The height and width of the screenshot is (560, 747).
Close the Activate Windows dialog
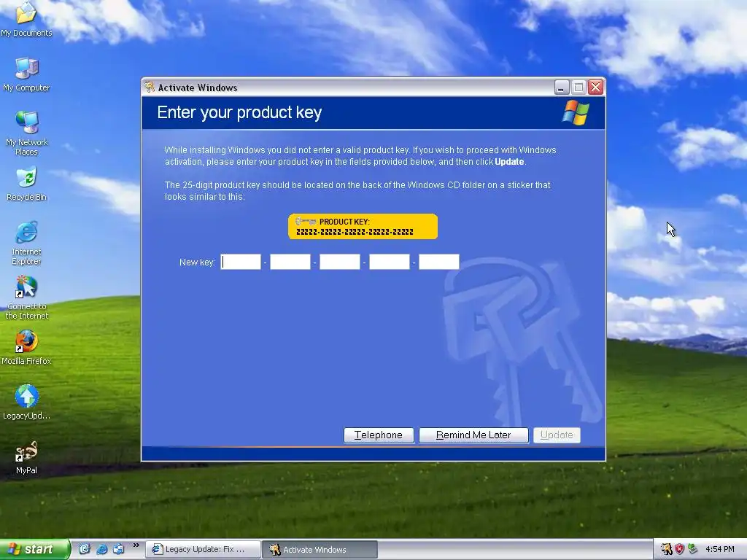[595, 87]
